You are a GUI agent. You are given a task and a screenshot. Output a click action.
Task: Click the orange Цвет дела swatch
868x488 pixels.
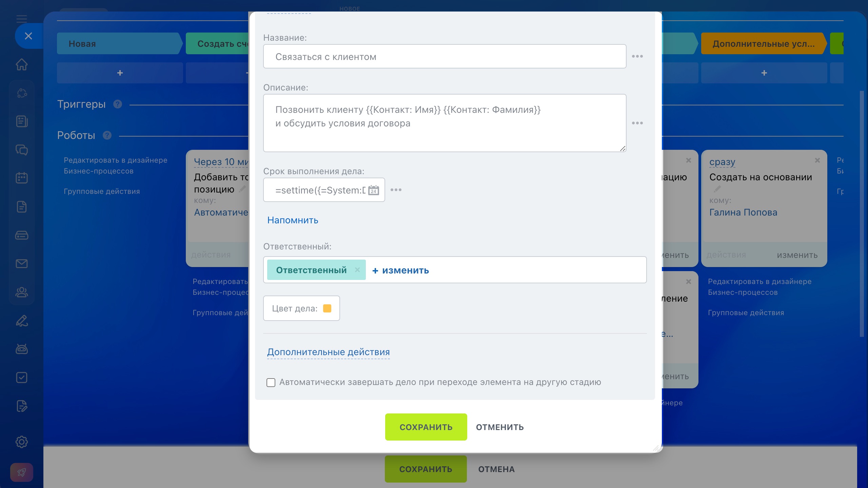coord(327,308)
